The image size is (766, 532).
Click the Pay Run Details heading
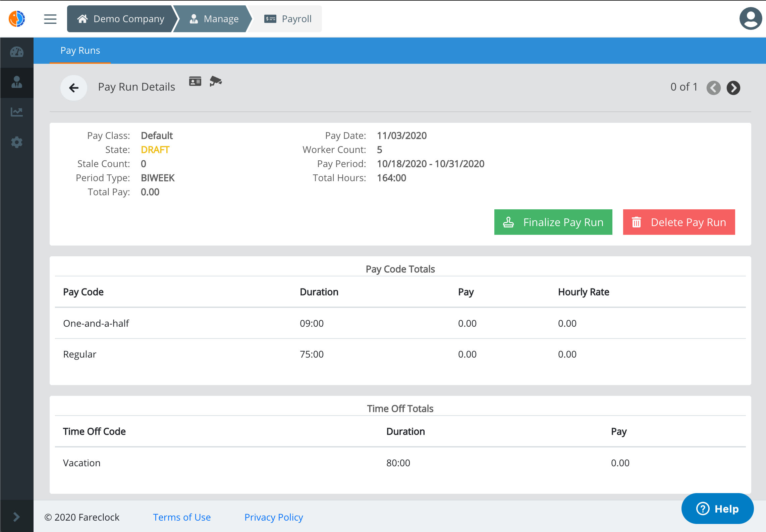point(136,87)
